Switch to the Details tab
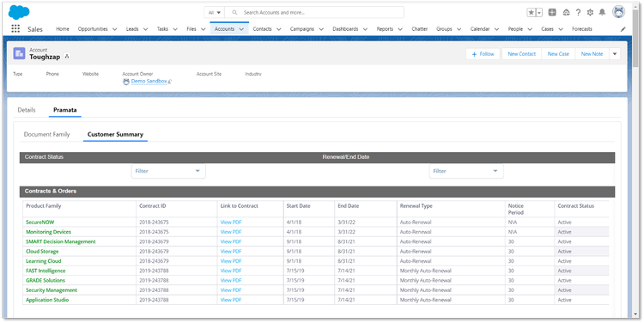The height and width of the screenshot is (323, 644). click(x=27, y=110)
